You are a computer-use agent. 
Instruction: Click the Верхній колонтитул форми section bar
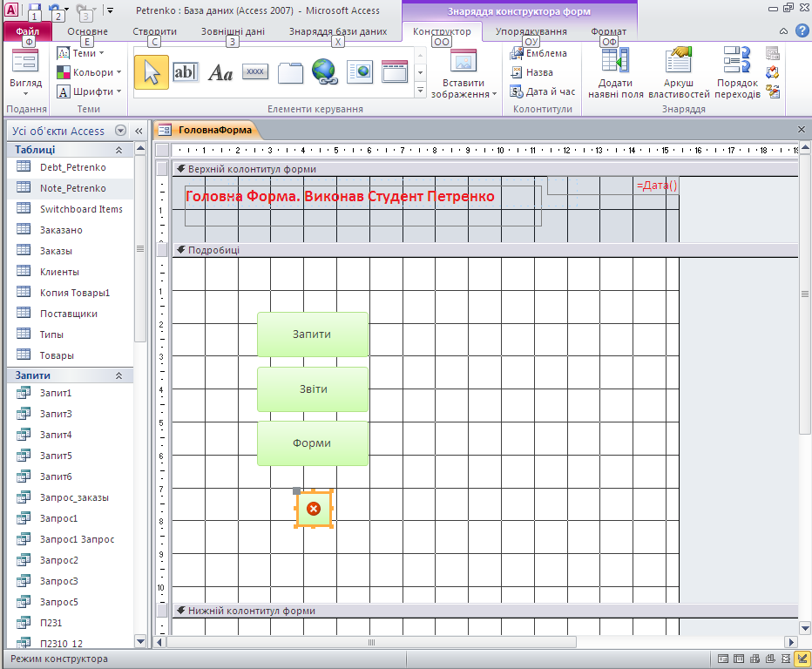(484, 169)
